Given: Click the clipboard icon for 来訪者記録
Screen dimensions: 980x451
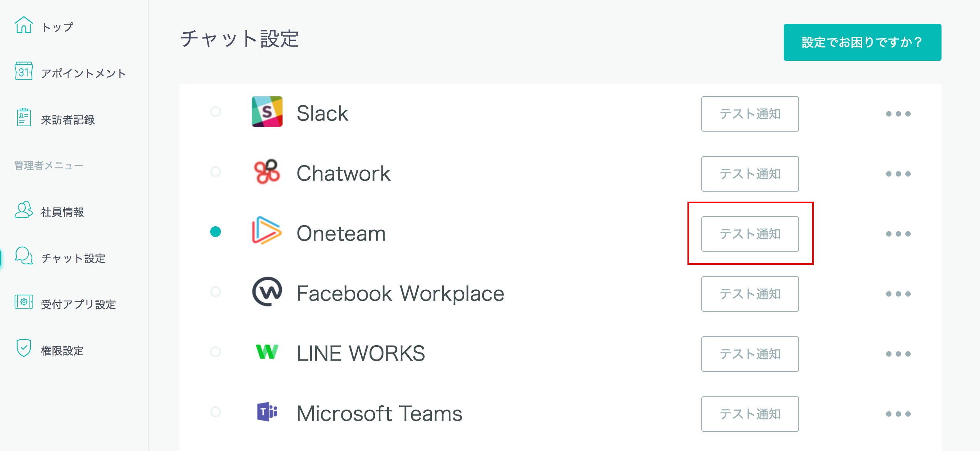Looking at the screenshot, I should pyautogui.click(x=23, y=117).
